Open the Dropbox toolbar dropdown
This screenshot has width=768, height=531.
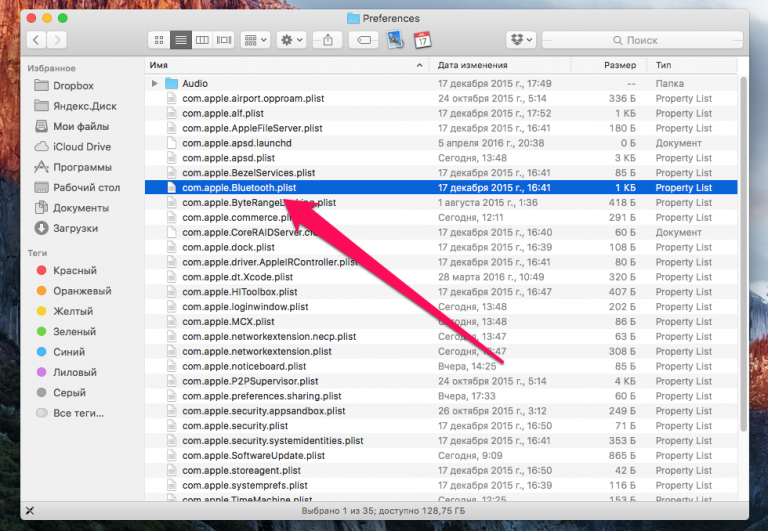[x=521, y=40]
